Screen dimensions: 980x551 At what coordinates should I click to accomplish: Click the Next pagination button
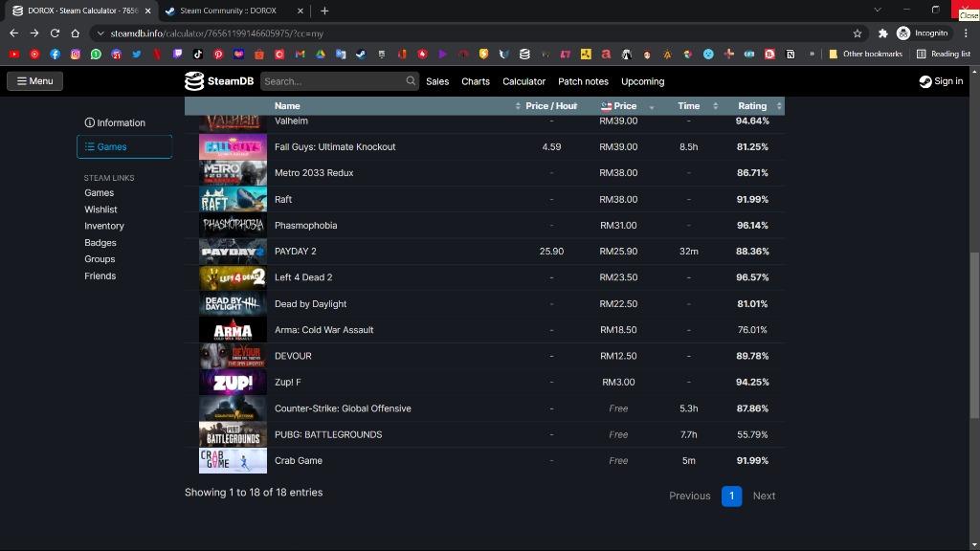coord(764,496)
